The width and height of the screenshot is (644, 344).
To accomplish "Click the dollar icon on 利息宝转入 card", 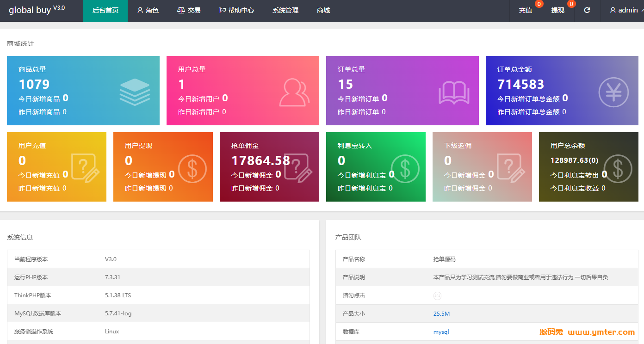I will click(x=405, y=168).
